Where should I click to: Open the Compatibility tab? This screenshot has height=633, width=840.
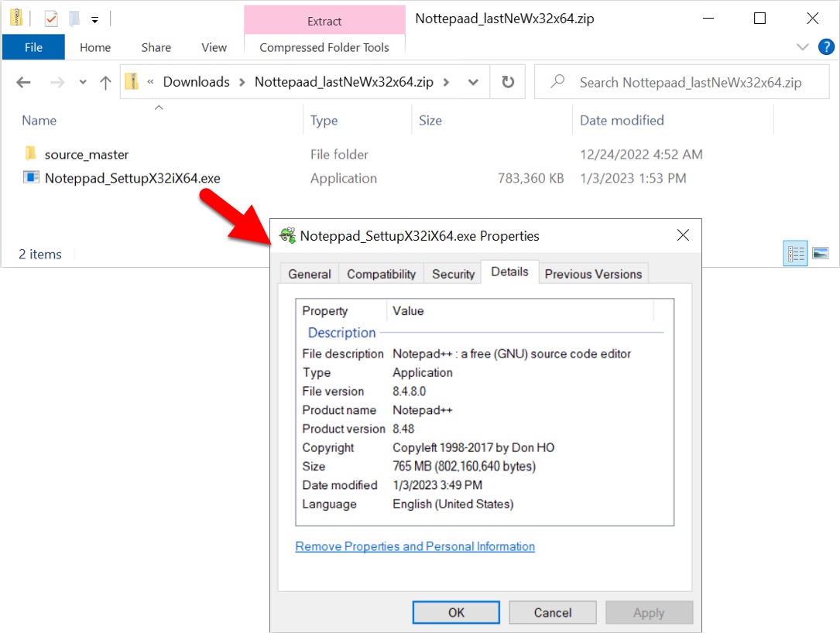(381, 274)
